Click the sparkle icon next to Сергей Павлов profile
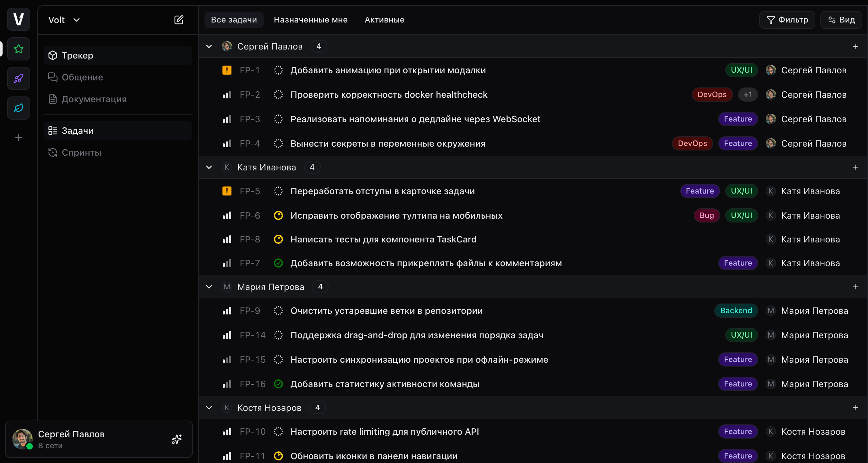Viewport: 868px width, 463px height. pos(176,439)
